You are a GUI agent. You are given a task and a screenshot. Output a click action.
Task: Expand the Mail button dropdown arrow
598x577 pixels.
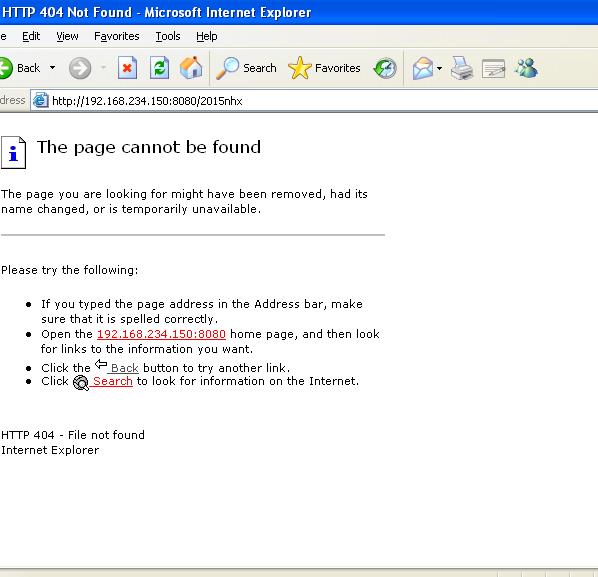tap(439, 69)
